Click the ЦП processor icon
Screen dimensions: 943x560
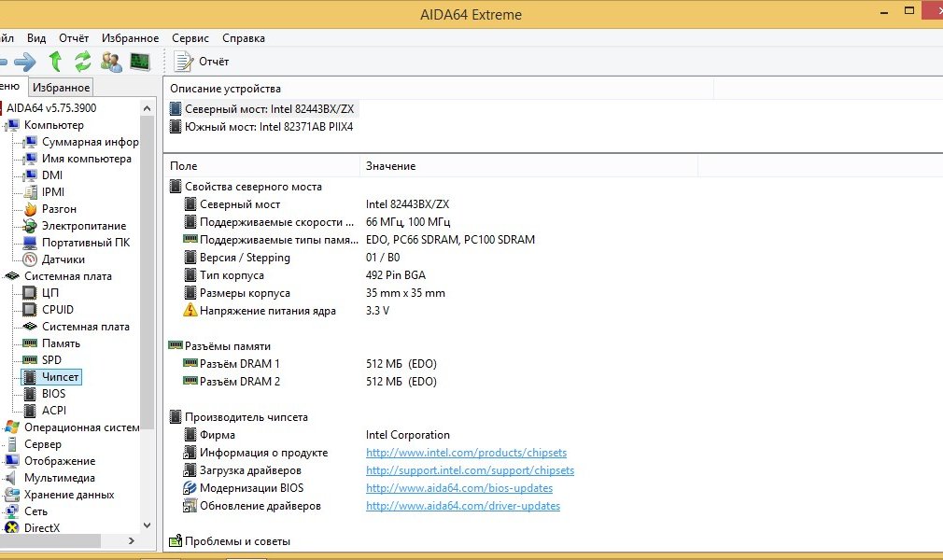pos(30,293)
